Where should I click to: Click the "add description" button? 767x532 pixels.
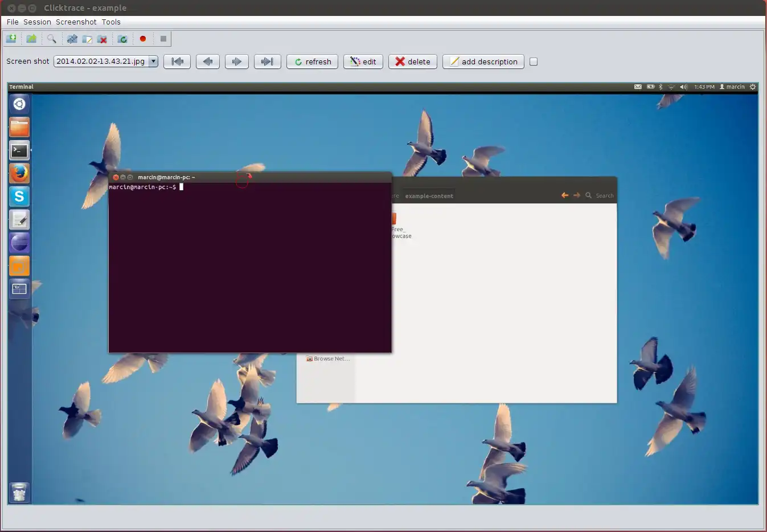[483, 62]
